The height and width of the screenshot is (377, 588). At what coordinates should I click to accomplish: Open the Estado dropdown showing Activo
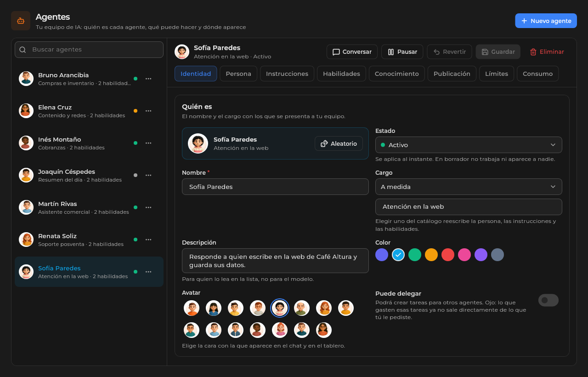[x=469, y=145]
